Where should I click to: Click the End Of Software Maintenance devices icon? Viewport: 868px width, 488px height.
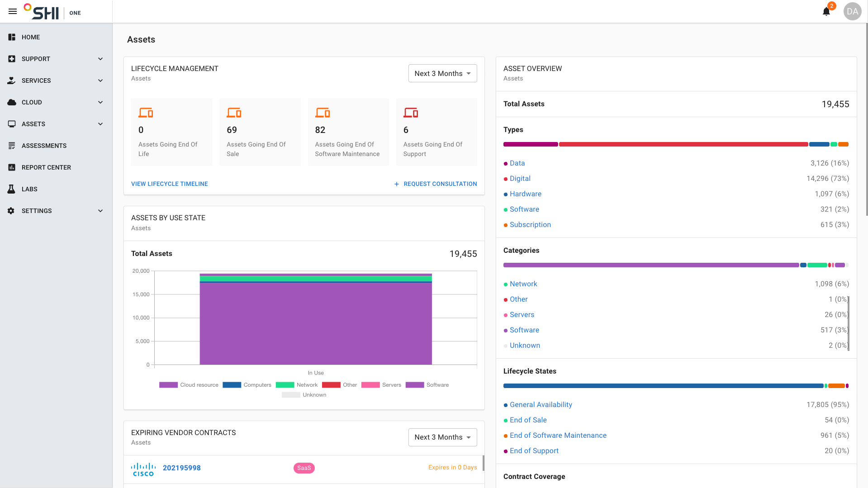coord(323,112)
